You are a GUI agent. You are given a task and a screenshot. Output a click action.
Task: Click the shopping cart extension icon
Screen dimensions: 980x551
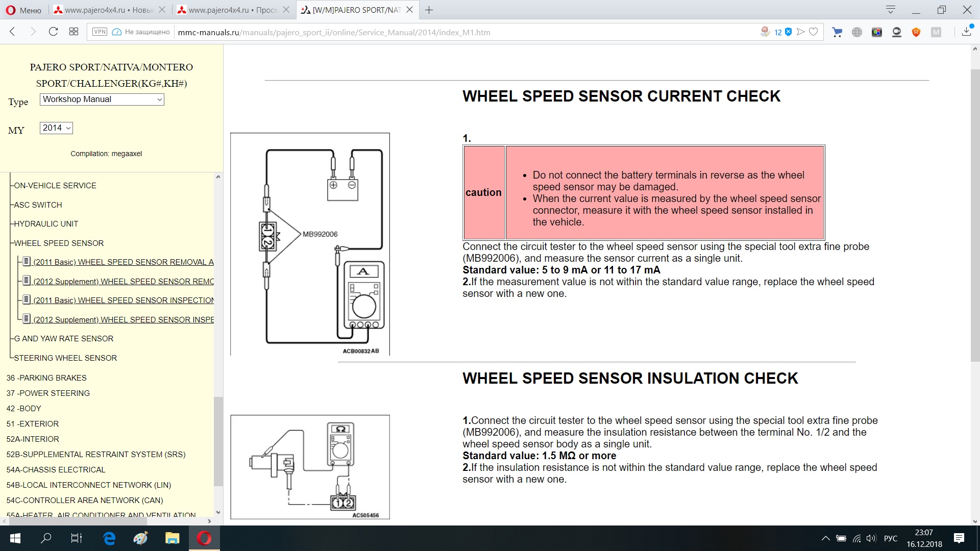[x=837, y=32]
